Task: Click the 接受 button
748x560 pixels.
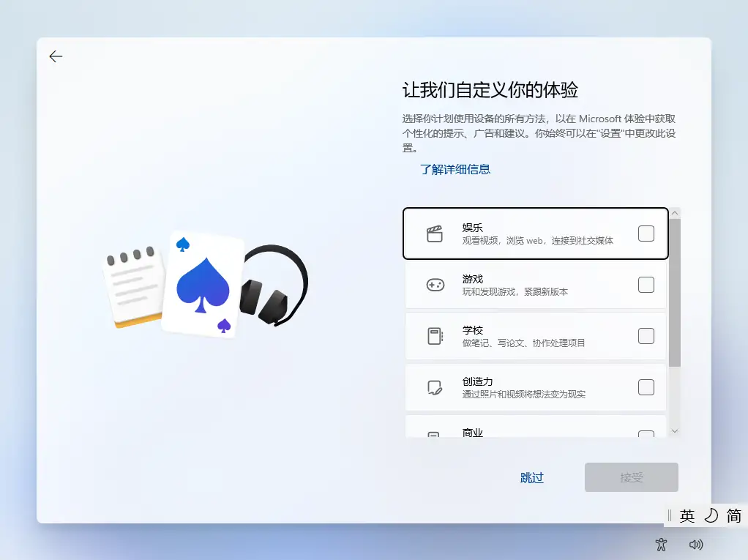Action: pyautogui.click(x=631, y=477)
